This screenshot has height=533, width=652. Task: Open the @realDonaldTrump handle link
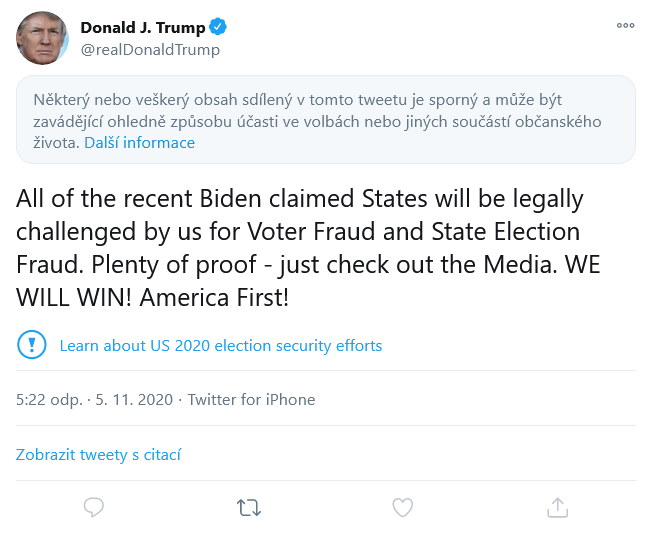(x=150, y=49)
